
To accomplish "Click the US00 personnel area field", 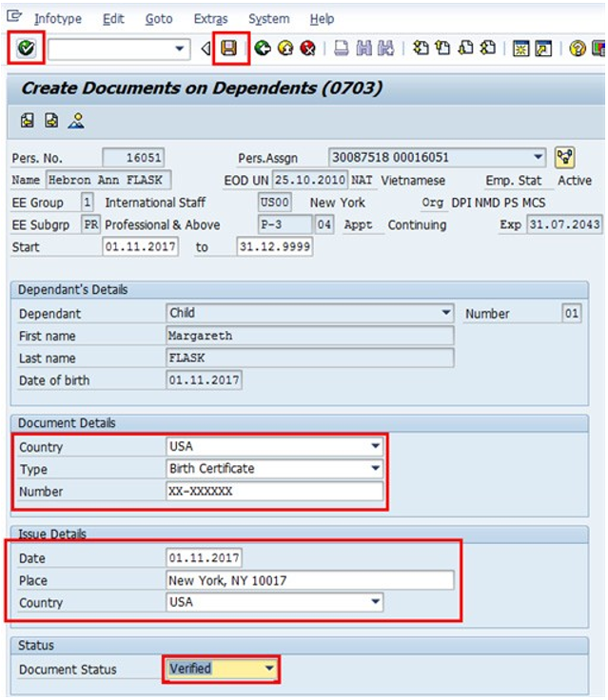I will coord(275,202).
